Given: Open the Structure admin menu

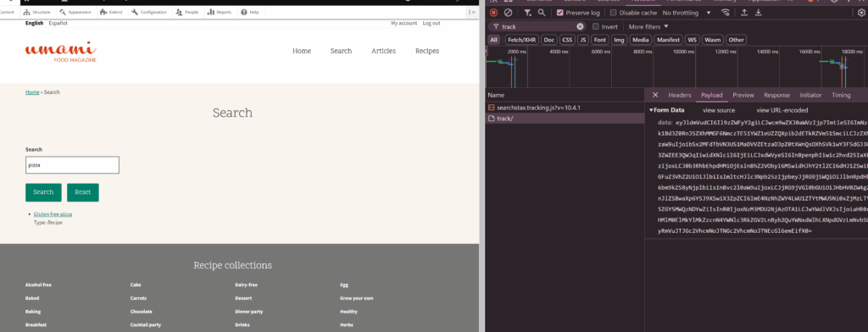Looking at the screenshot, I should click(36, 12).
